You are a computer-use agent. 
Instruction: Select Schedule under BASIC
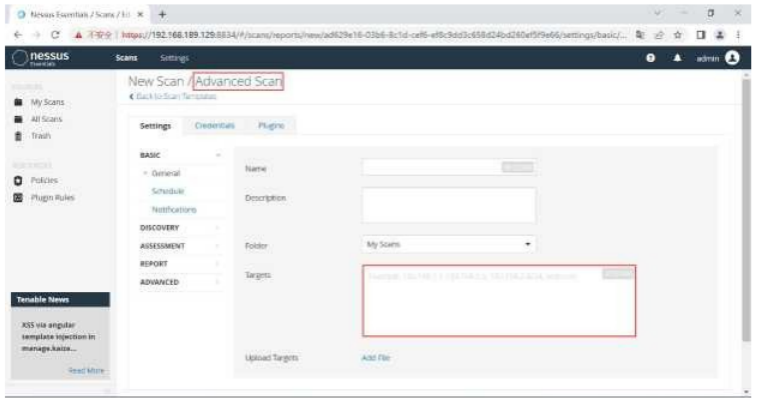click(x=168, y=191)
